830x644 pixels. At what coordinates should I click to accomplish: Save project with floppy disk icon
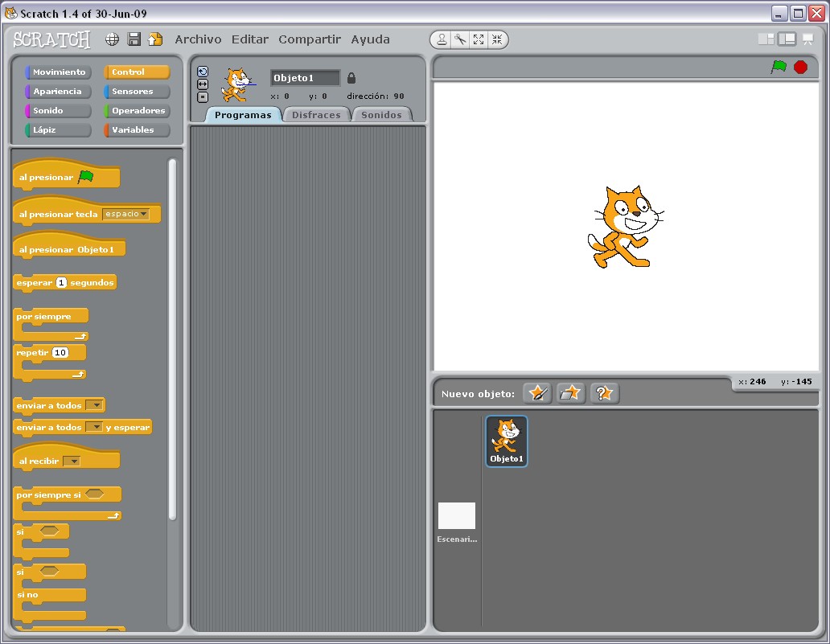(x=134, y=39)
